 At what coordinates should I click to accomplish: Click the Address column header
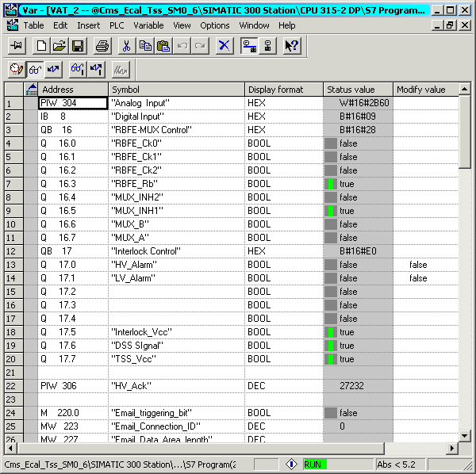(73, 89)
